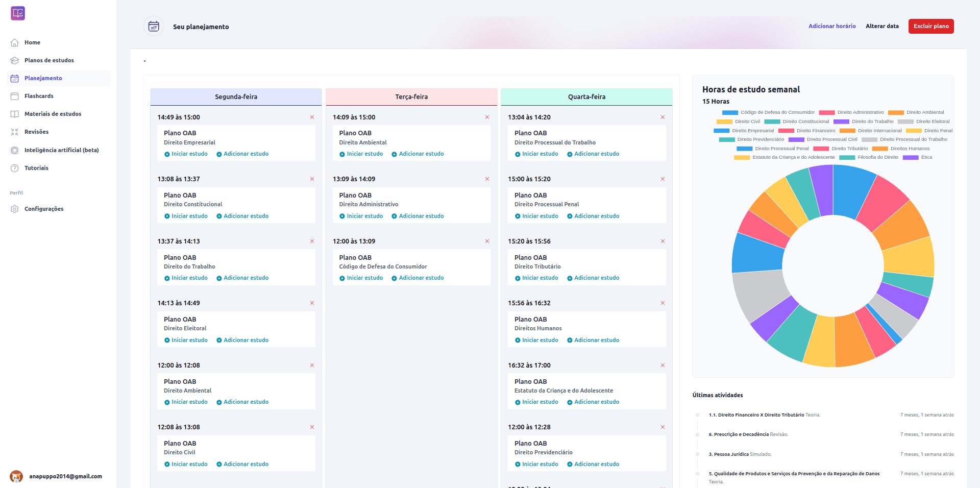Click the calendar icon next to Seu planejamento
The width and height of the screenshot is (980, 488).
(x=153, y=26)
